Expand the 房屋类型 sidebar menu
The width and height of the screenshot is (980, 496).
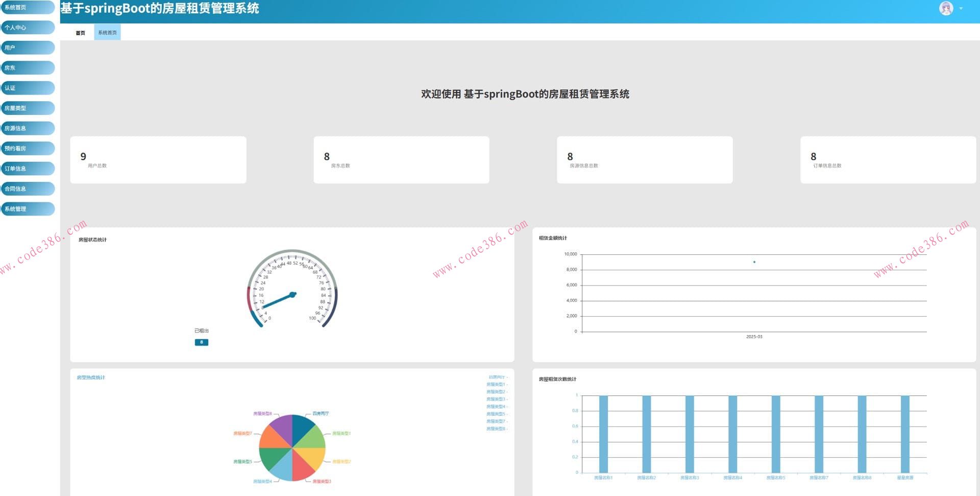point(28,108)
